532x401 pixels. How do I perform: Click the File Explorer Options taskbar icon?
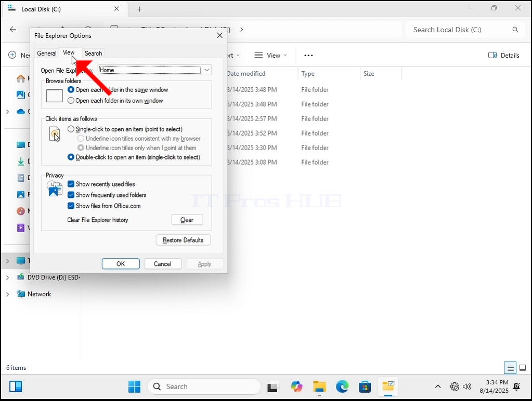point(388,387)
